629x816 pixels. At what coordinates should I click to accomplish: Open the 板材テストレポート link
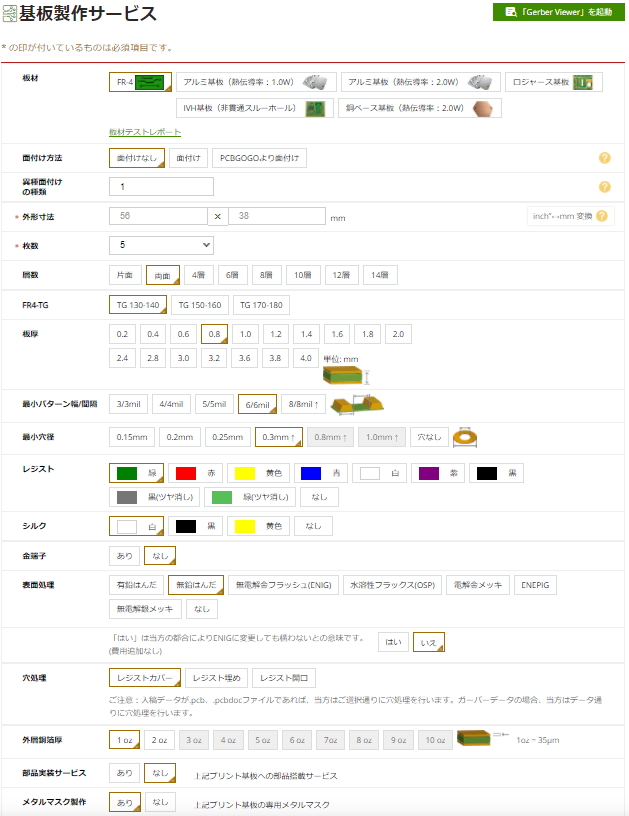tap(145, 132)
